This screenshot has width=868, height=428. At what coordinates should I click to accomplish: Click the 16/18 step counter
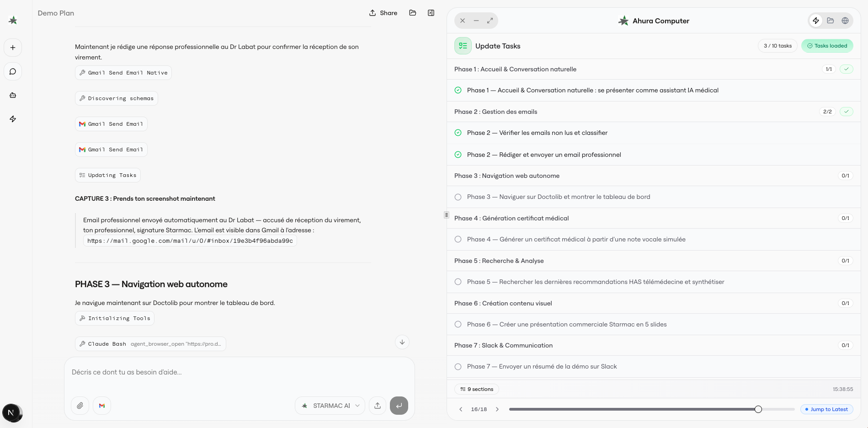(x=479, y=409)
